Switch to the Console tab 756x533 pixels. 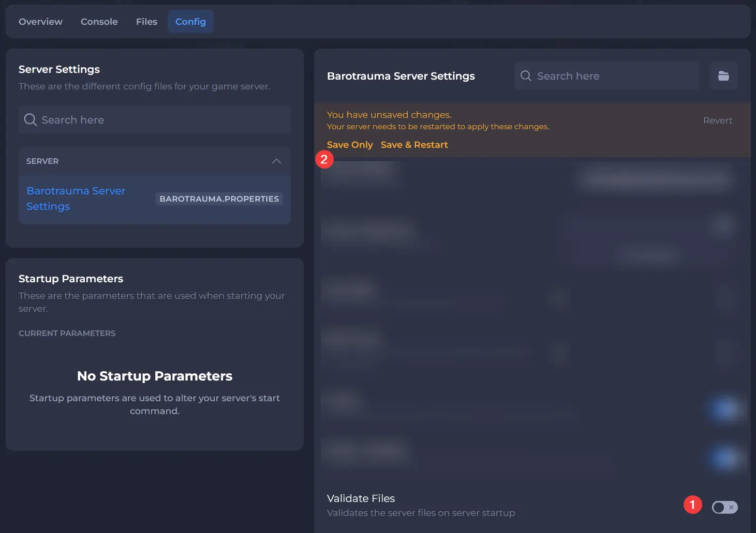point(99,22)
